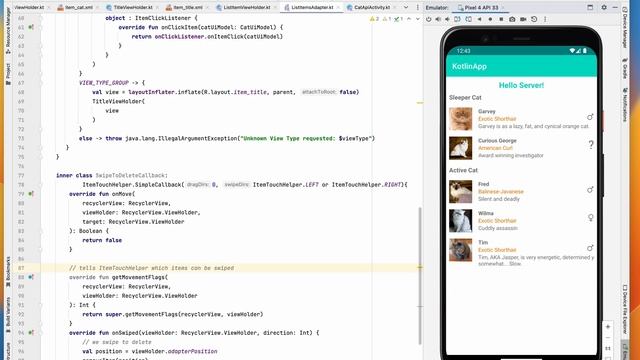Lower emulator volume with the volume down icon

(x=447, y=19)
